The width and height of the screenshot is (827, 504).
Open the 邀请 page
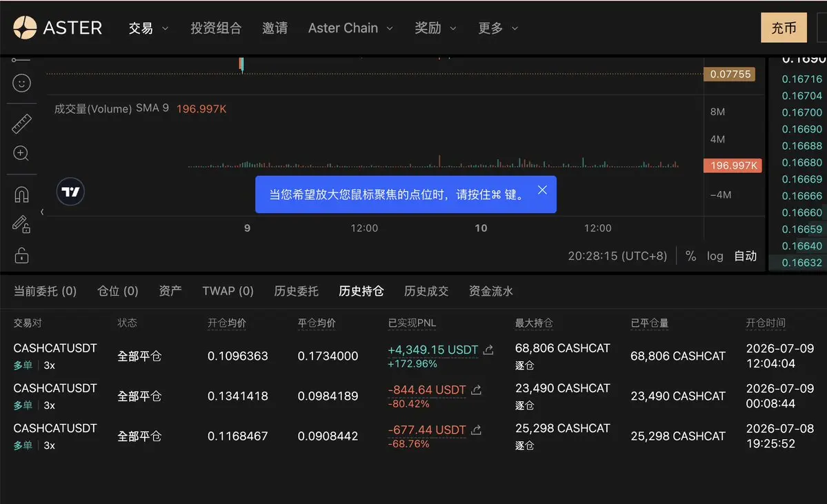coord(275,28)
